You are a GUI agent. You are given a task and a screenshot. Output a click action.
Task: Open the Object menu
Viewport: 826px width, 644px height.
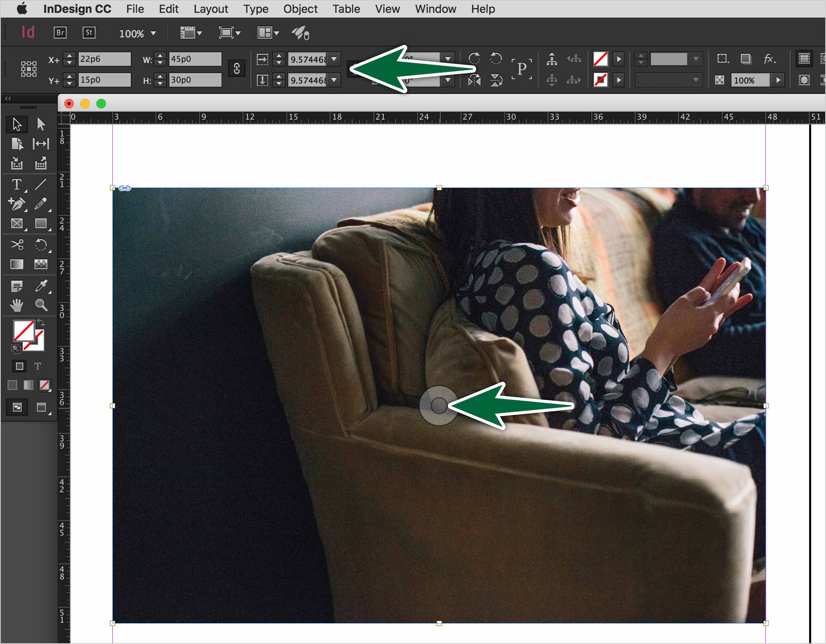point(300,9)
